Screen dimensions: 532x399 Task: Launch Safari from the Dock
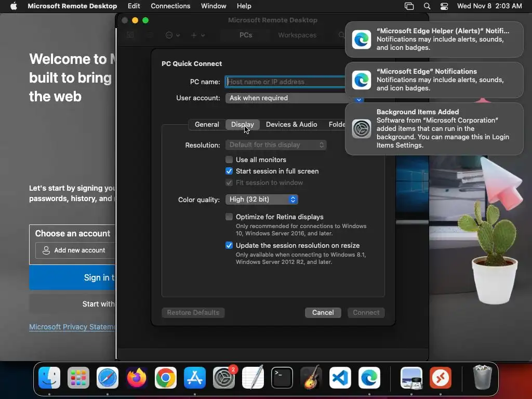coord(108,377)
